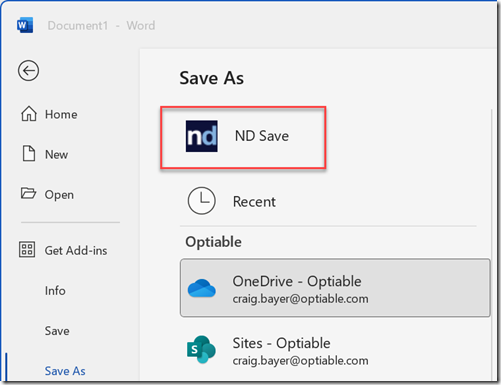The height and width of the screenshot is (385, 501).
Task: Click the New blank page icon
Action: (x=29, y=154)
